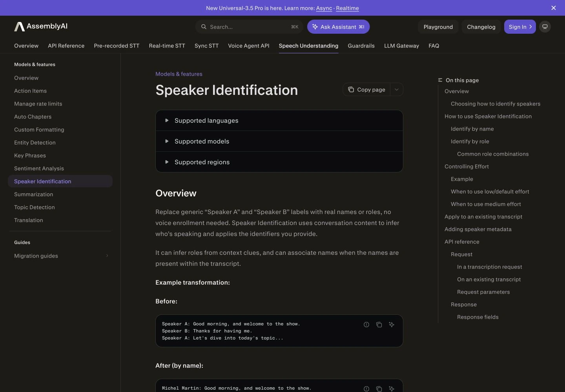The height and width of the screenshot is (392, 565).
Task: Switch to the Guardrails tab
Action: coord(361,45)
